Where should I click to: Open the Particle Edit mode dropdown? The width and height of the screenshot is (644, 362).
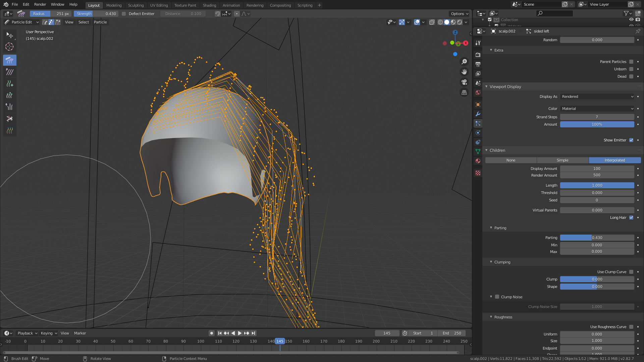(22, 22)
